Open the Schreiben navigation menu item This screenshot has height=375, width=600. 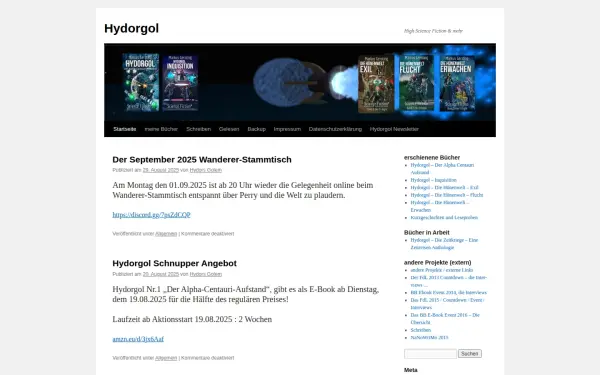tap(198, 129)
